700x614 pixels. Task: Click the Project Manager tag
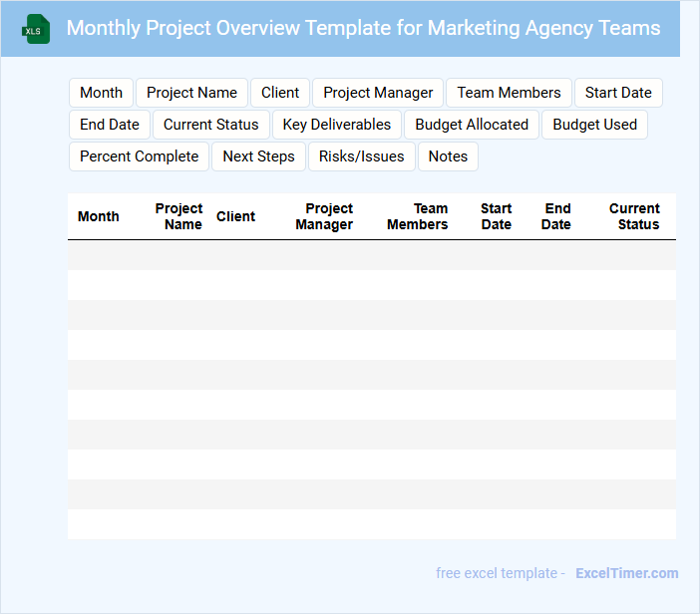pyautogui.click(x=378, y=93)
